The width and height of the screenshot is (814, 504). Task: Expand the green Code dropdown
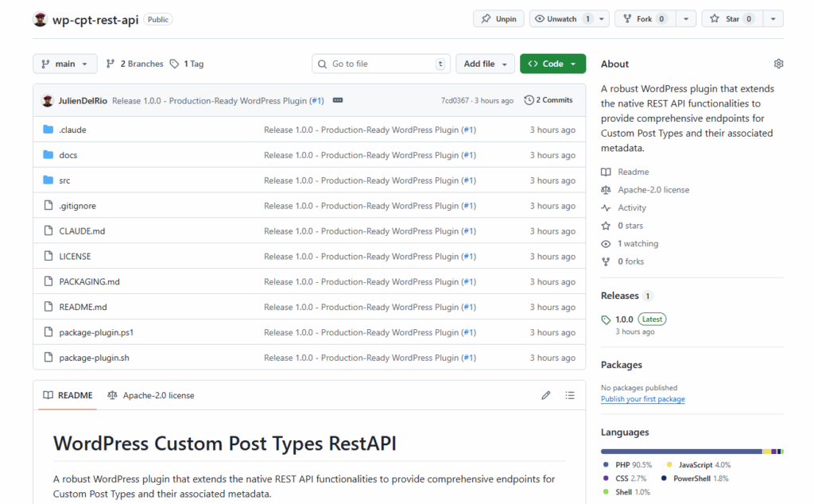552,64
